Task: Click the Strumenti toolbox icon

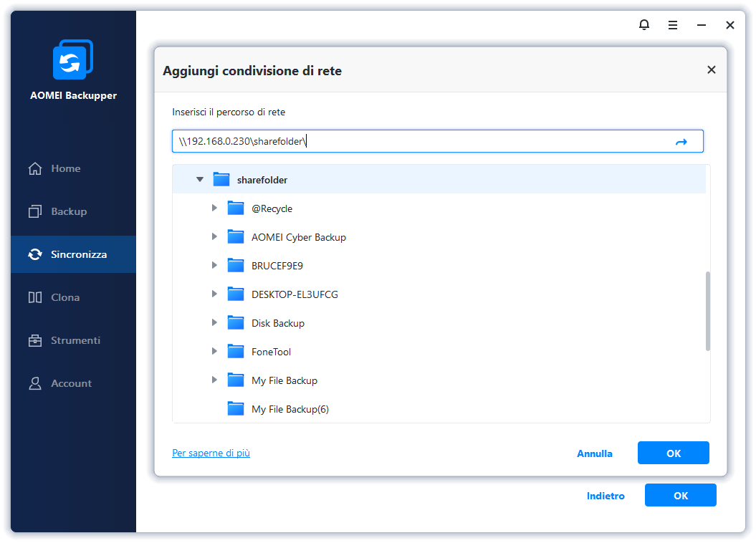Action: point(35,340)
